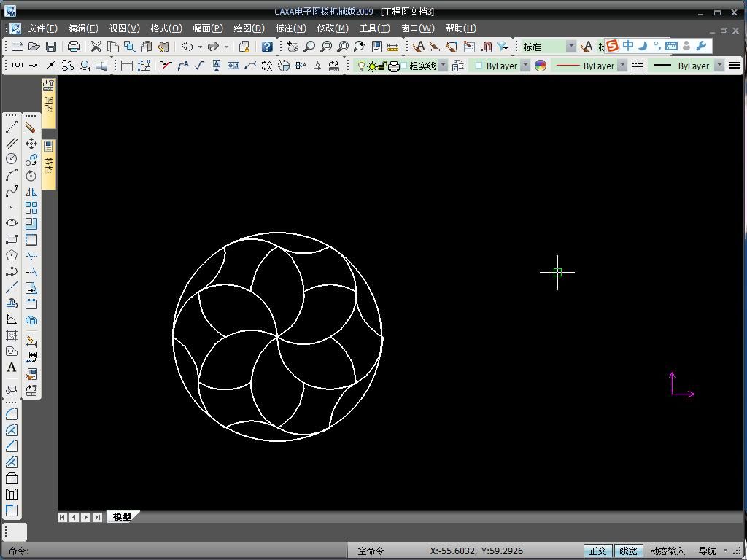Viewport: 747px width, 560px height.
Task: Toggle layer light bulb visibility
Action: (361, 66)
